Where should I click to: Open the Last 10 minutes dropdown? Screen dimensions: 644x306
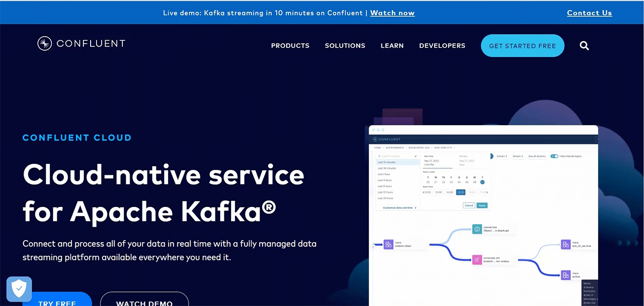397,156
